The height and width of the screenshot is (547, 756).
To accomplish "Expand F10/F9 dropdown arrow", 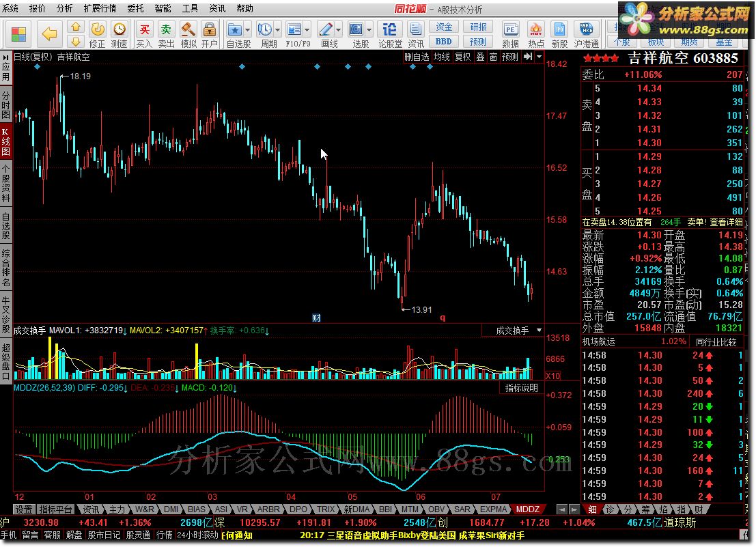I will pyautogui.click(x=307, y=30).
